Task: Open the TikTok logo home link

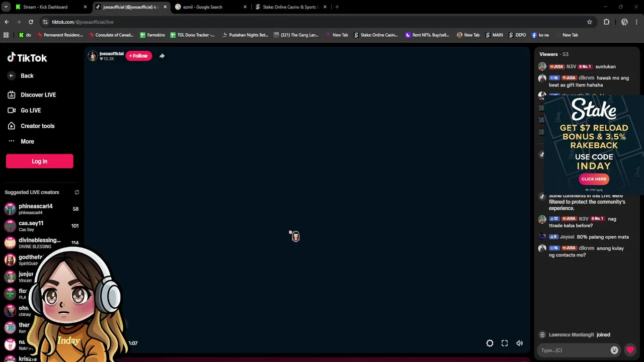Action: (27, 57)
